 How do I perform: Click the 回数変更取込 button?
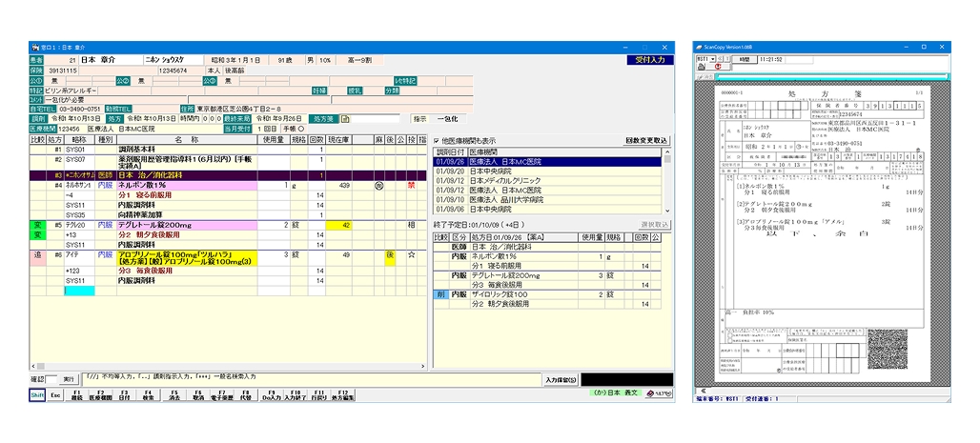(646, 141)
